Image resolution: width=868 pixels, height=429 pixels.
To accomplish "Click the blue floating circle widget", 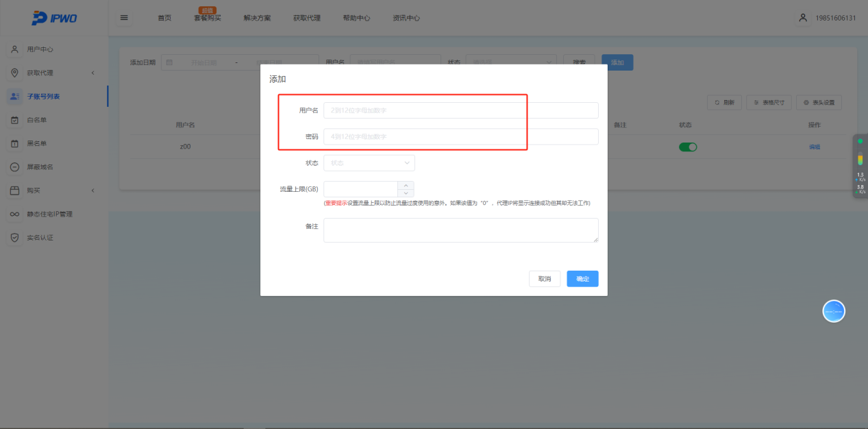I will pos(833,311).
